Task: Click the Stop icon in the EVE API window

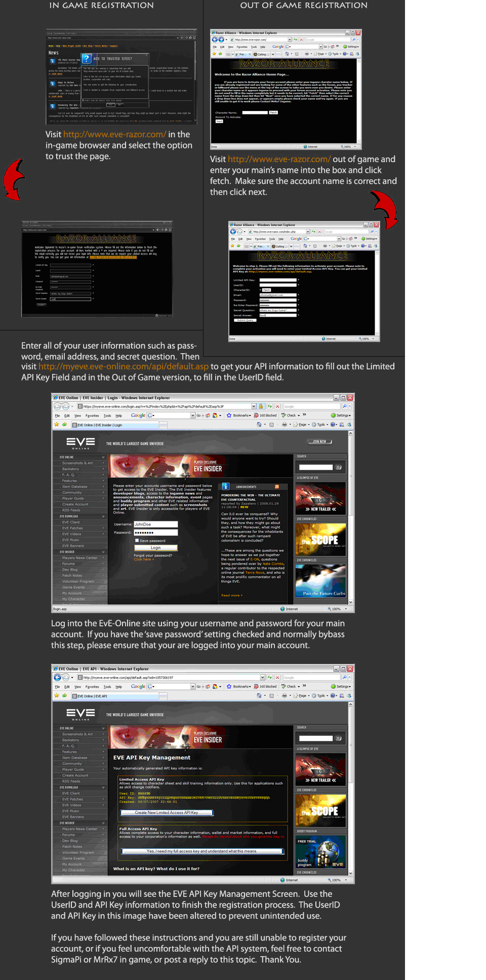Action: [x=277, y=677]
